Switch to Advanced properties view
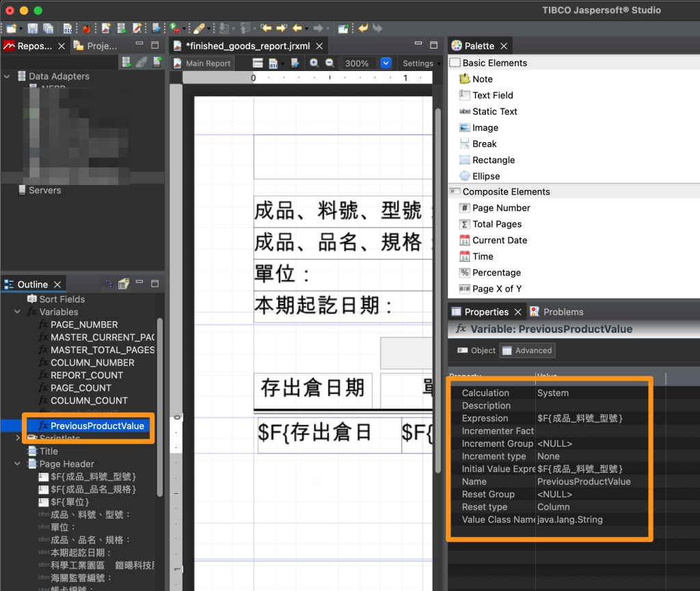700x591 pixels. click(x=527, y=351)
